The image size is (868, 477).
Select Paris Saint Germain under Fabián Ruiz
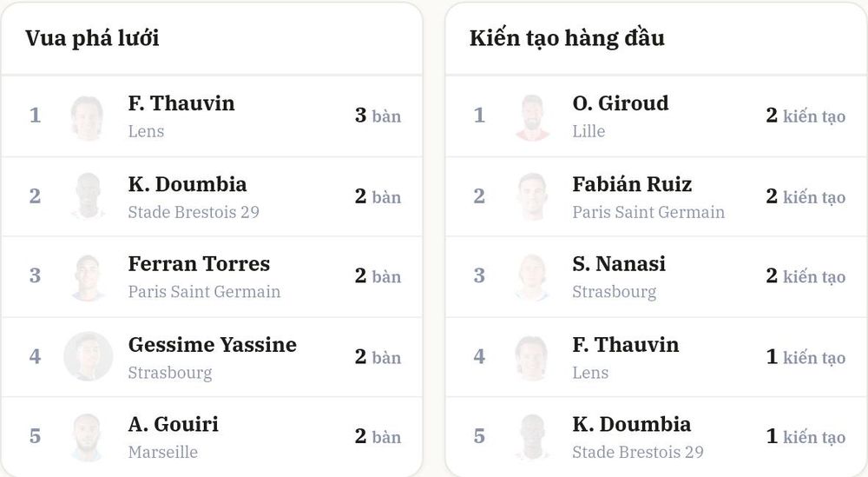pos(648,212)
